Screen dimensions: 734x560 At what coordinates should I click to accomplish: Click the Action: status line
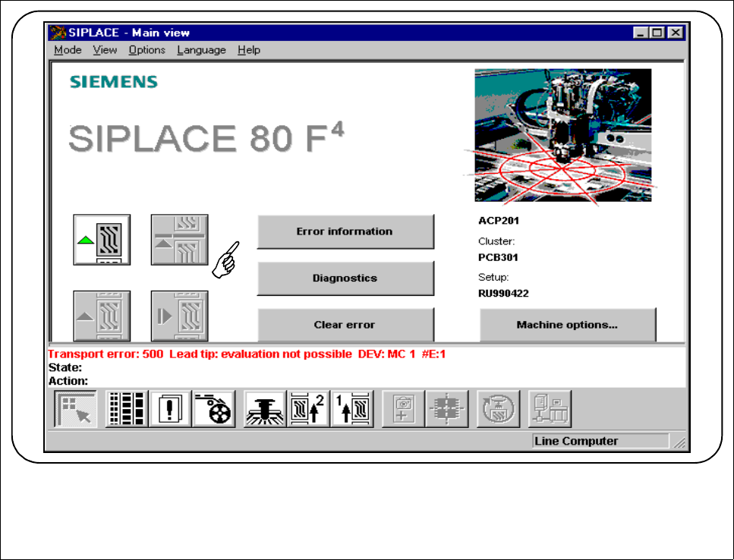[68, 381]
